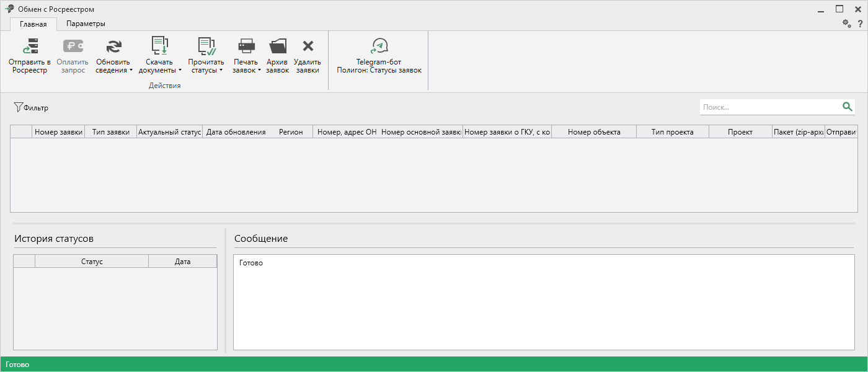Sort history by the Дата column
The image size is (868, 372).
pyautogui.click(x=182, y=262)
